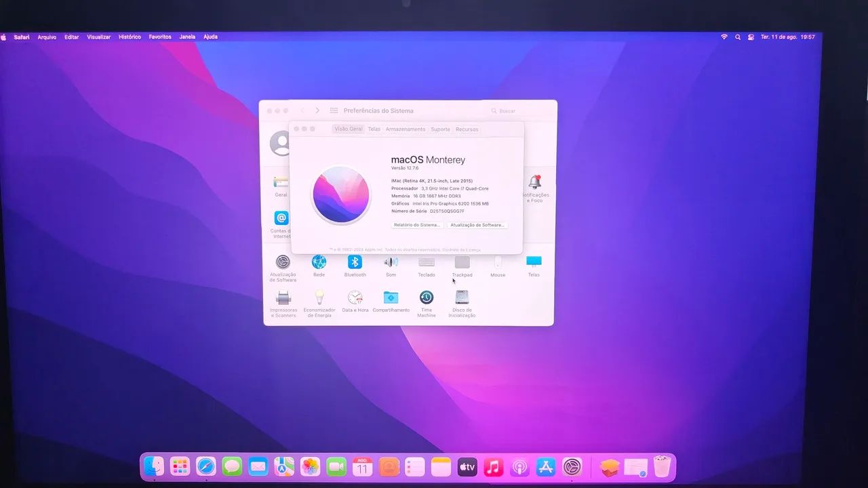The image size is (868, 488).
Task: Open Notificações e Foco pane
Action: coord(535,188)
